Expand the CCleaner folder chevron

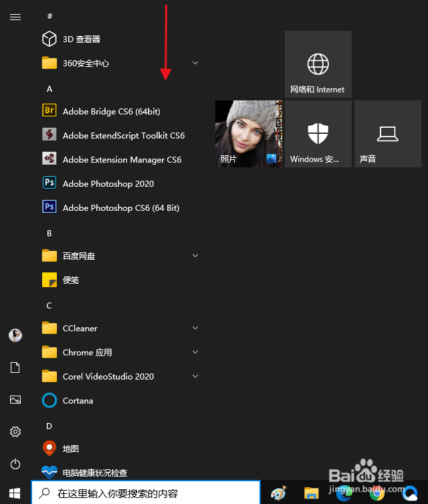pos(195,328)
